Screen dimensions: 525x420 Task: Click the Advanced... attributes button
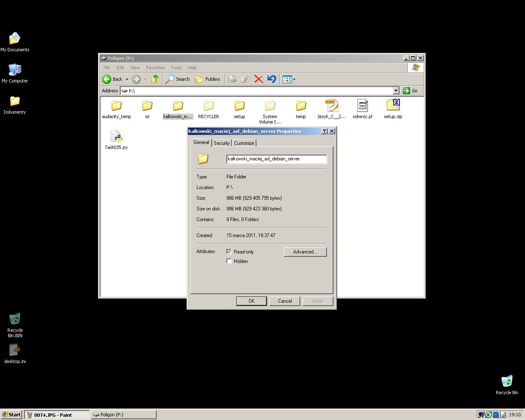click(305, 252)
